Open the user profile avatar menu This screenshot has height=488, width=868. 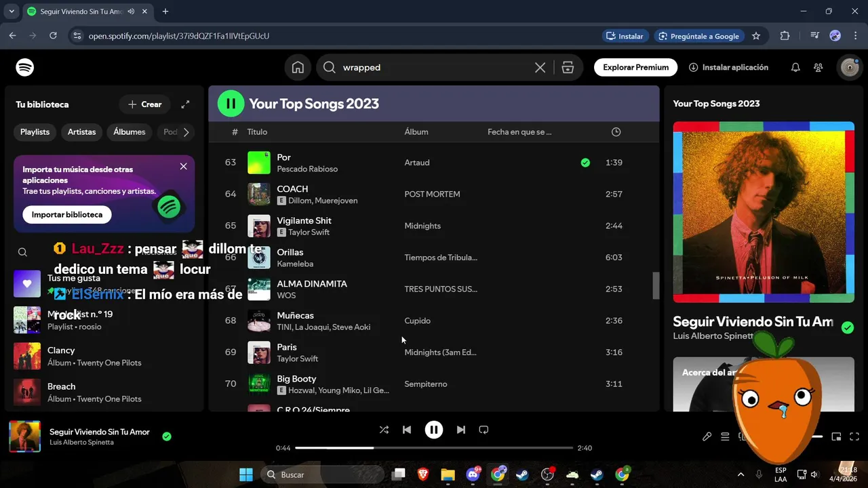(x=849, y=67)
